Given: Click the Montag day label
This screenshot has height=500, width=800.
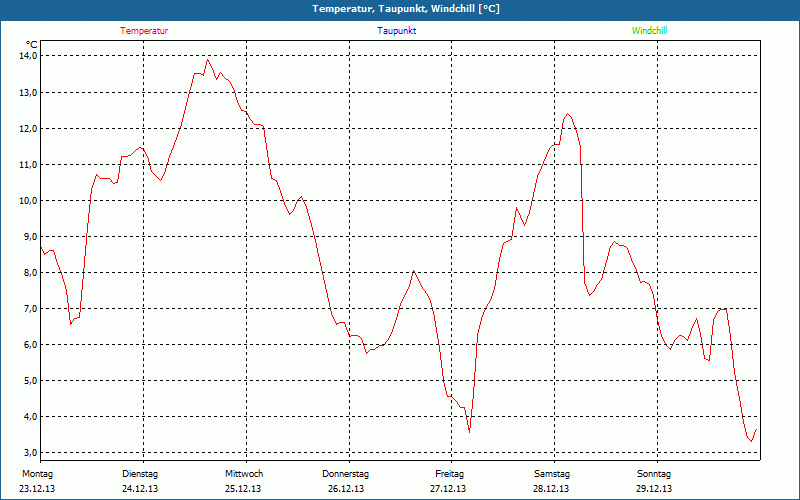Looking at the screenshot, I should tap(37, 474).
